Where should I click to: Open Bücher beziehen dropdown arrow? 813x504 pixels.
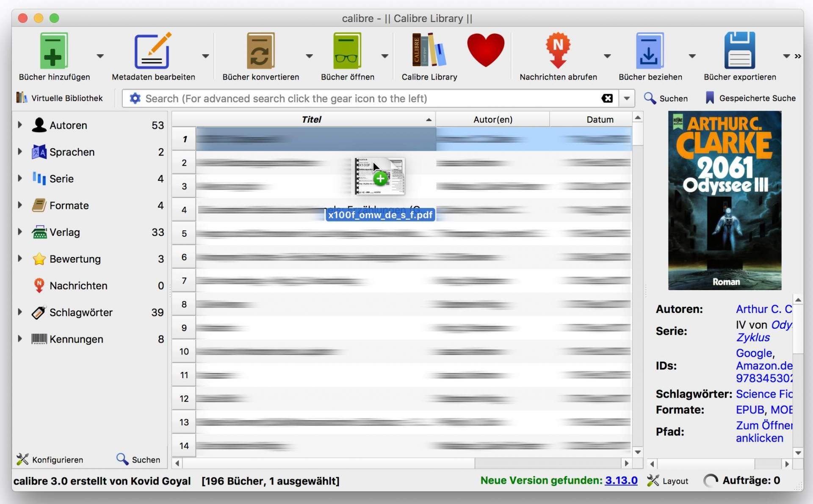click(x=692, y=56)
